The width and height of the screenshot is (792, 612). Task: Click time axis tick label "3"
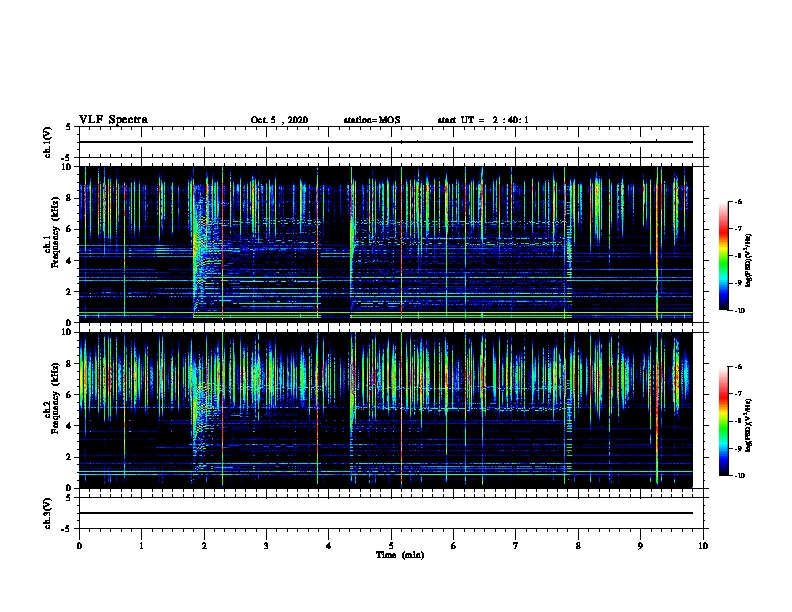click(266, 546)
